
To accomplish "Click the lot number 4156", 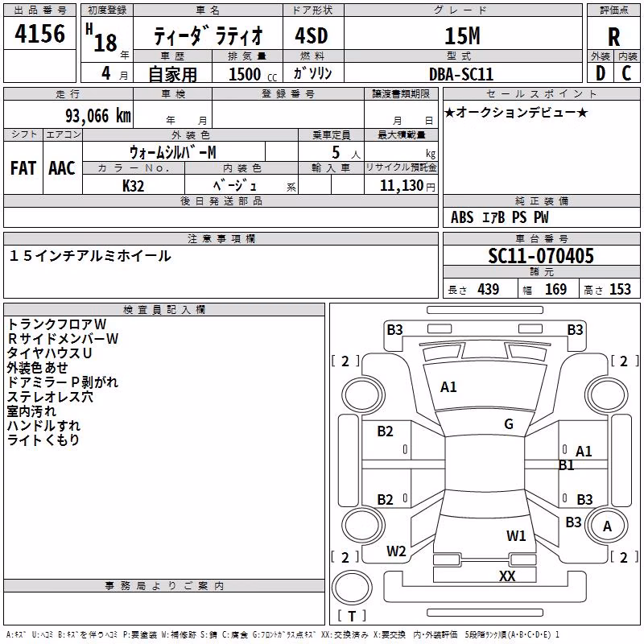I will point(39,33).
